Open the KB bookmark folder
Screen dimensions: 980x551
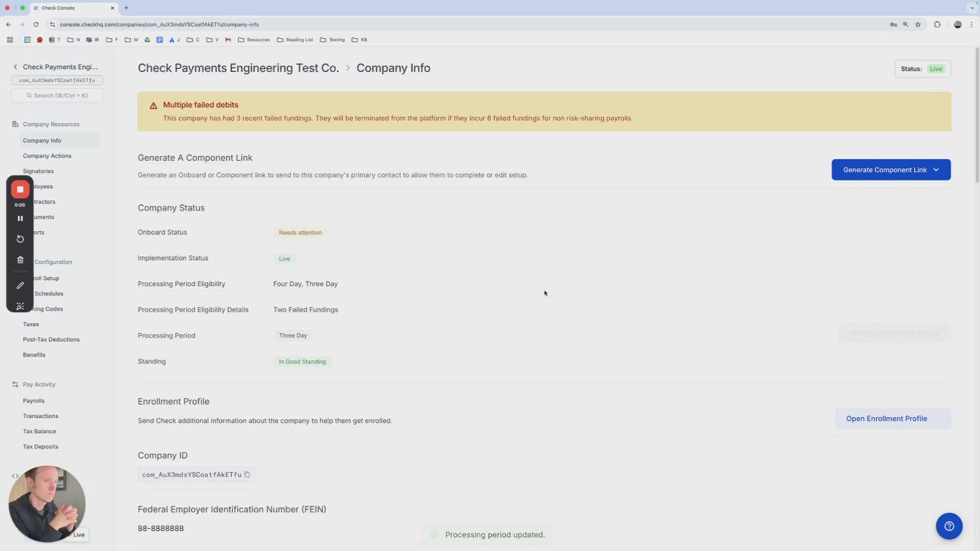click(x=359, y=40)
